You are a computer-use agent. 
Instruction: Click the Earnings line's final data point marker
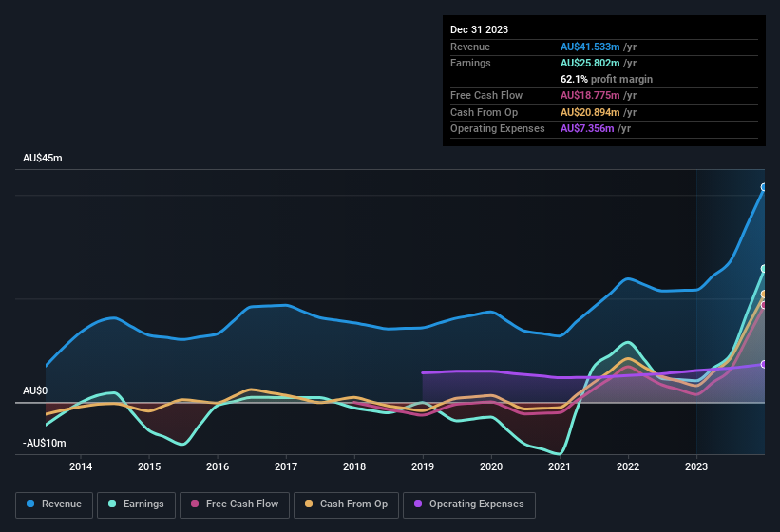click(764, 269)
